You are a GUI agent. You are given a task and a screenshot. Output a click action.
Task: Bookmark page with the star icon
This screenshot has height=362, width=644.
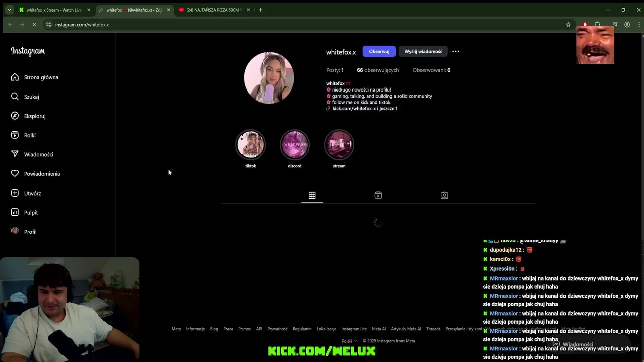[568, 24]
